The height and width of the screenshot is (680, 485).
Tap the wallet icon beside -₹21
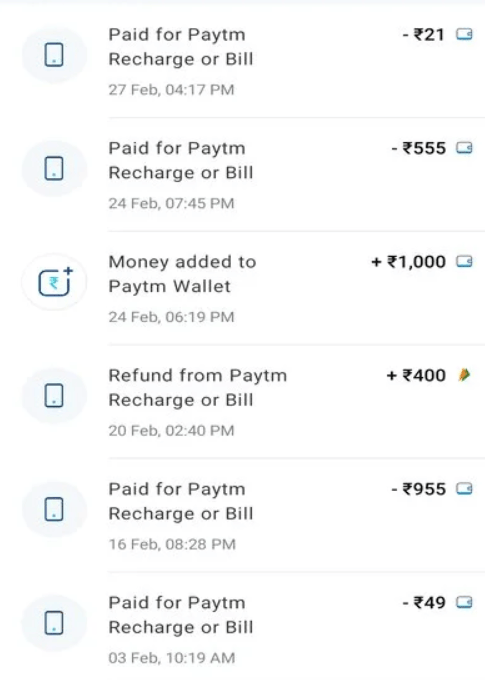point(464,34)
